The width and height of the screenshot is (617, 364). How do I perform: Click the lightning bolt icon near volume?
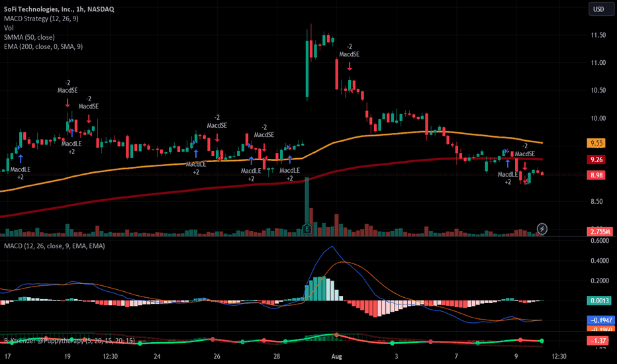pos(542,228)
